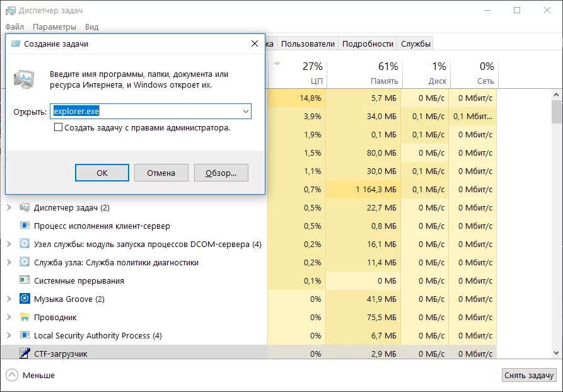Click the Local Security Authority Process icon
Screen dimensions: 563x392
pyautogui.click(x=25, y=336)
